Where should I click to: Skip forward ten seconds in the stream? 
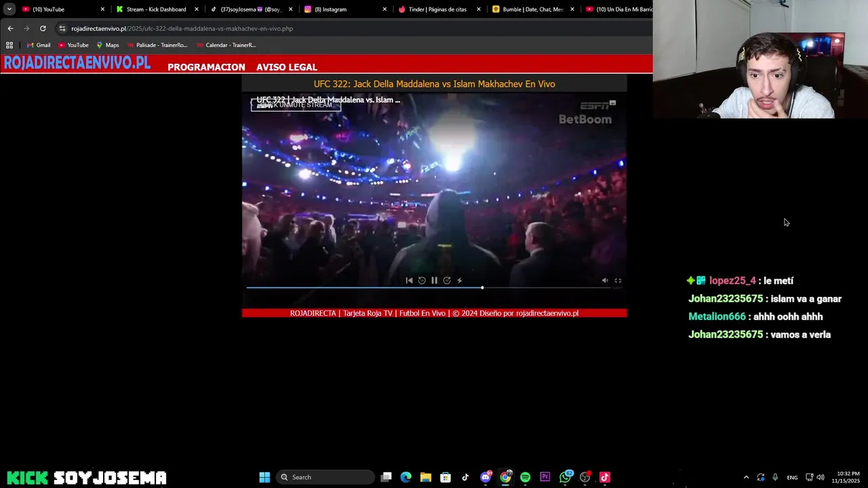[447, 281]
